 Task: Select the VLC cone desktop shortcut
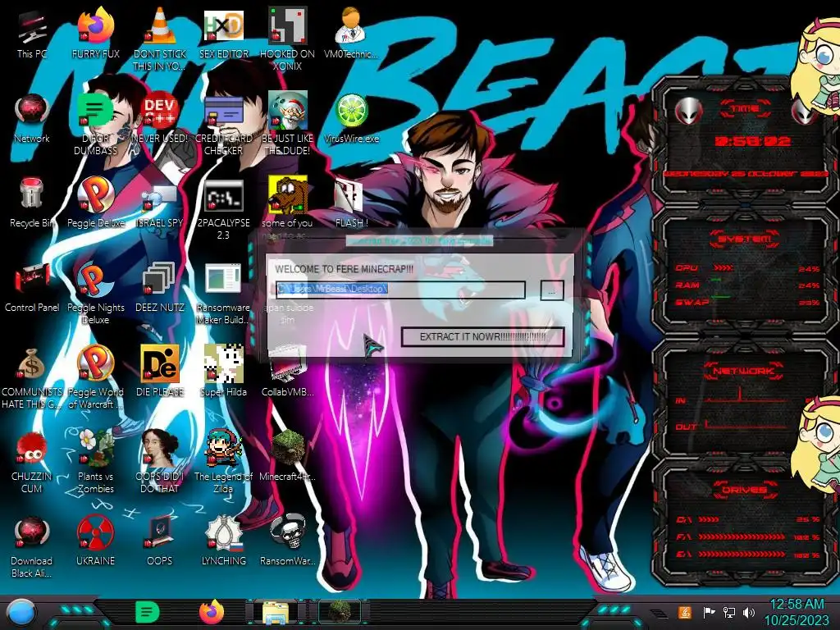click(160, 25)
